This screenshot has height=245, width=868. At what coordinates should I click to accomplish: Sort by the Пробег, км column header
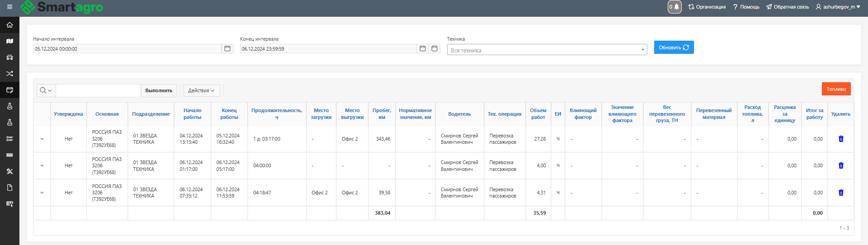382,114
